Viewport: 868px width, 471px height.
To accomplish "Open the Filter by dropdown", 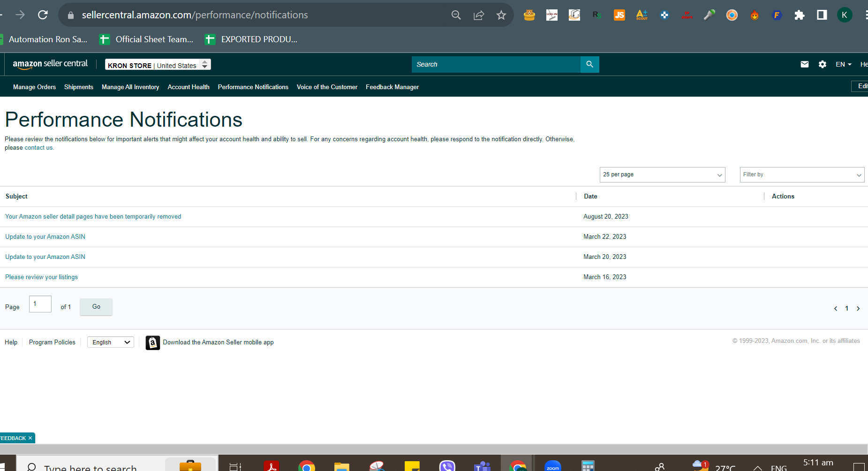I will click(x=802, y=175).
